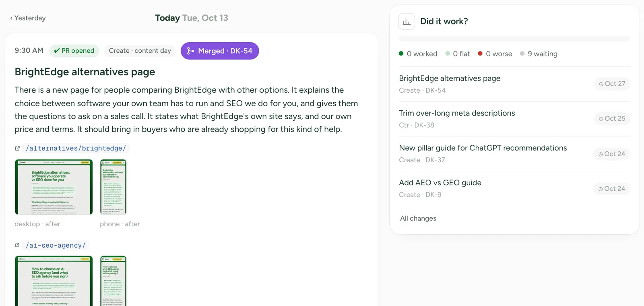Go back to Yesterday
Viewport: 644px width, 306px height.
click(28, 18)
